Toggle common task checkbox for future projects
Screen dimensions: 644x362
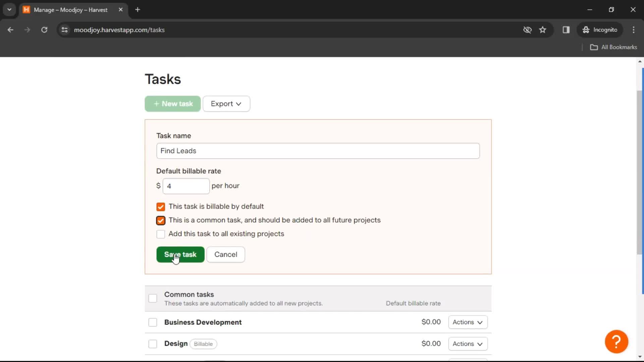(x=160, y=220)
